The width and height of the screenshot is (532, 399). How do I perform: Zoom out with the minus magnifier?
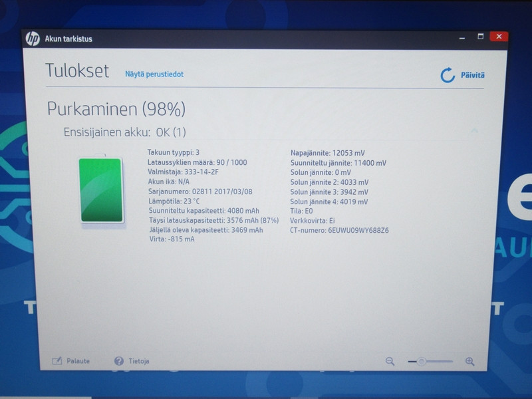click(390, 361)
